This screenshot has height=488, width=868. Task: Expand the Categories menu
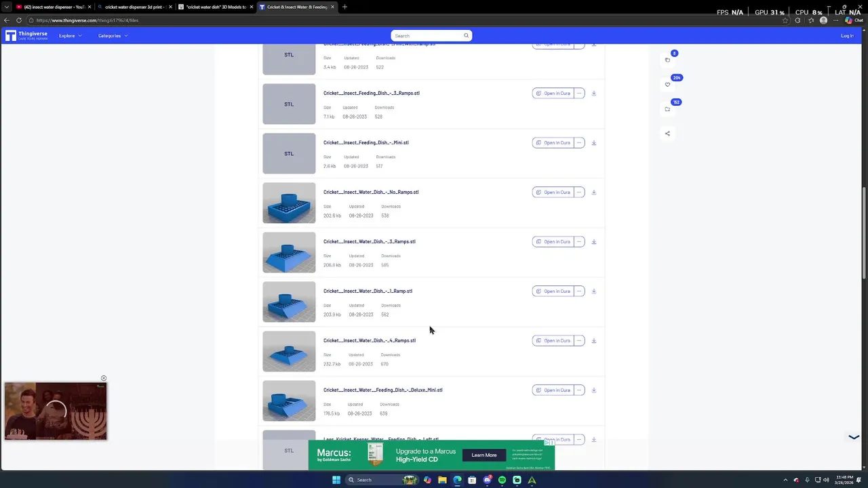coord(113,36)
